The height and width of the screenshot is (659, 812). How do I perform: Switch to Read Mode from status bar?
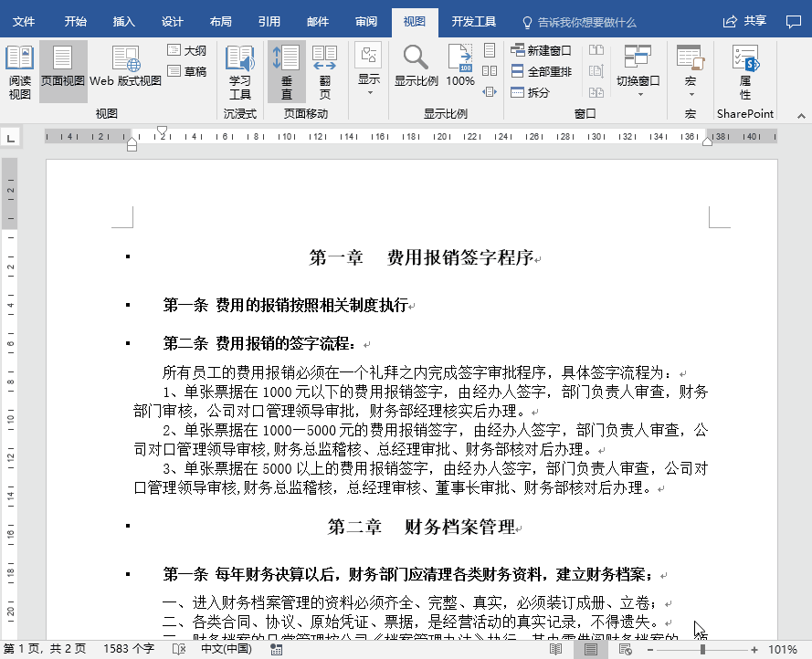coord(555,649)
